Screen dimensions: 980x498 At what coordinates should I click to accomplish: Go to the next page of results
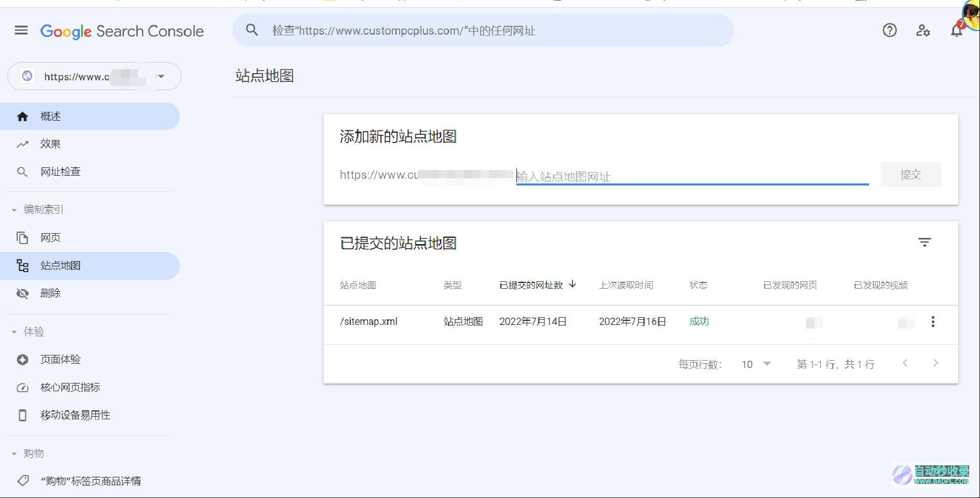(x=936, y=363)
